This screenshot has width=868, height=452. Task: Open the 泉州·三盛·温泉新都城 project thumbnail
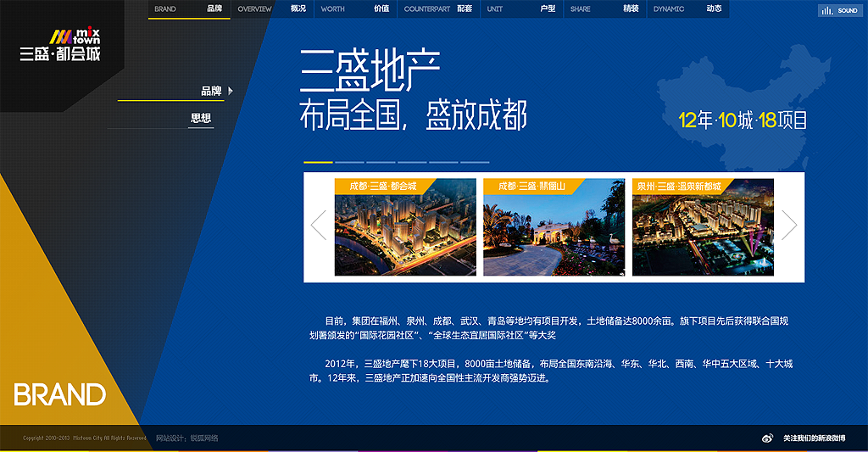pyautogui.click(x=703, y=227)
